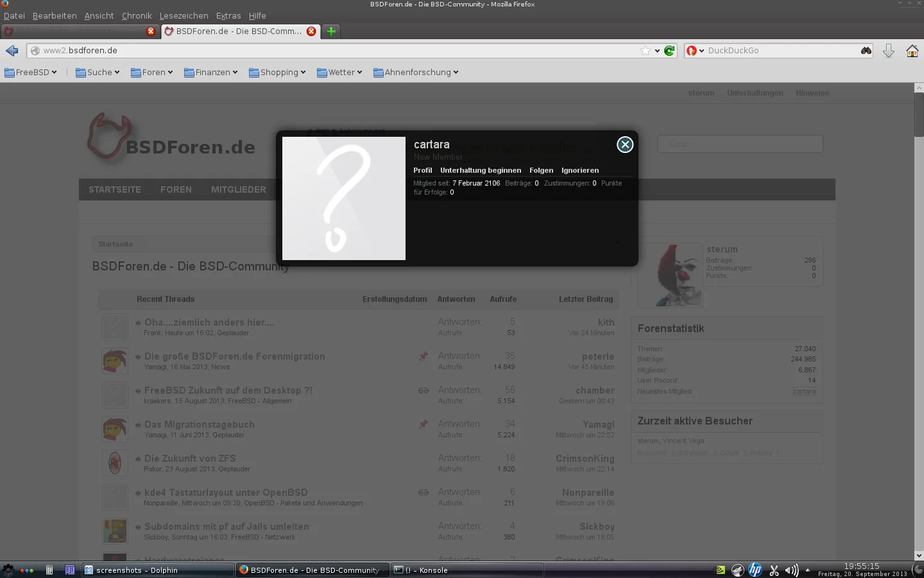Click Ignorieren in the cartara popup

580,170
